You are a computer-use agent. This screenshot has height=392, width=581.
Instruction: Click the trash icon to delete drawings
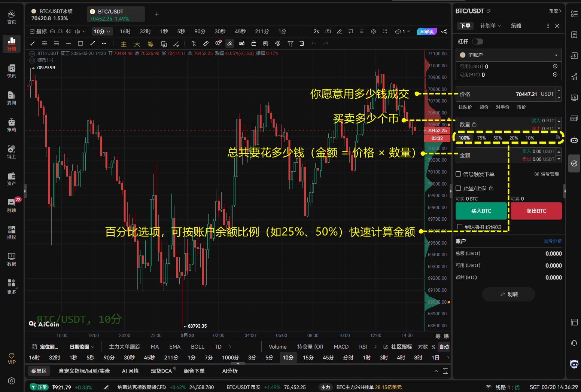click(302, 44)
